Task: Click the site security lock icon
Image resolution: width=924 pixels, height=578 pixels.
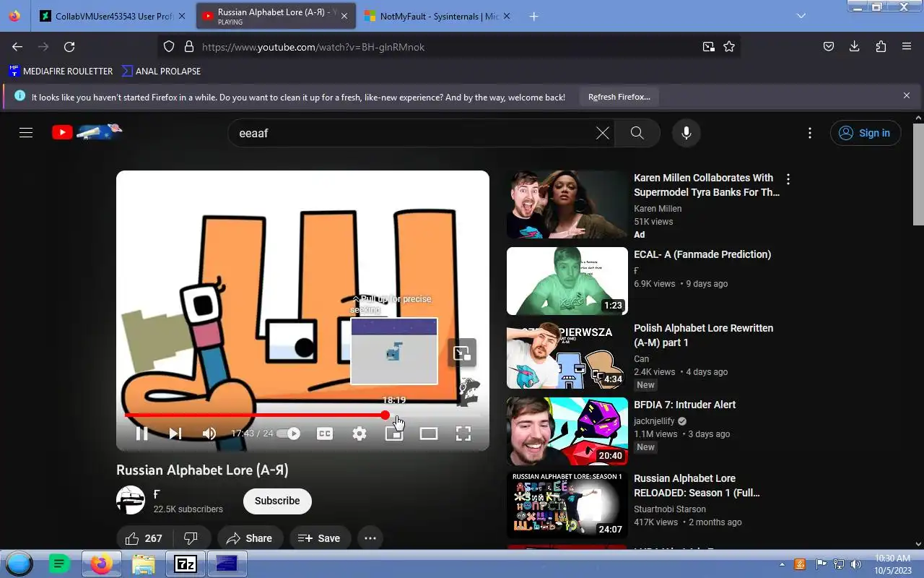Action: tap(188, 46)
